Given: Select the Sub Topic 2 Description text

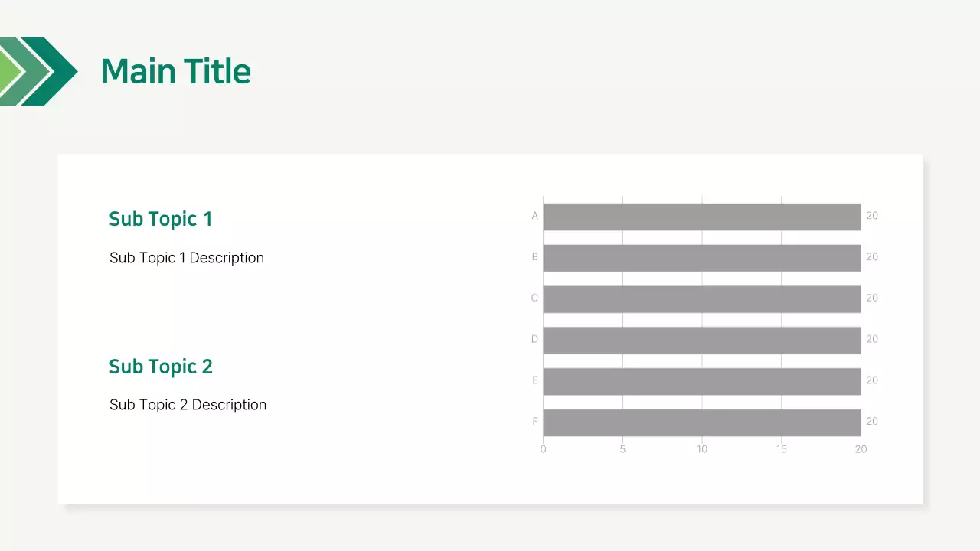Looking at the screenshot, I should 188,405.
